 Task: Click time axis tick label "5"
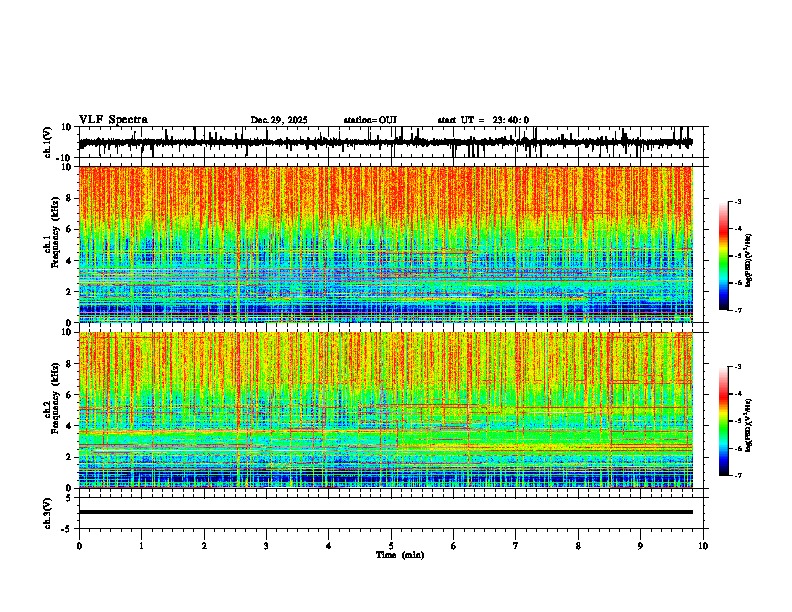click(391, 546)
